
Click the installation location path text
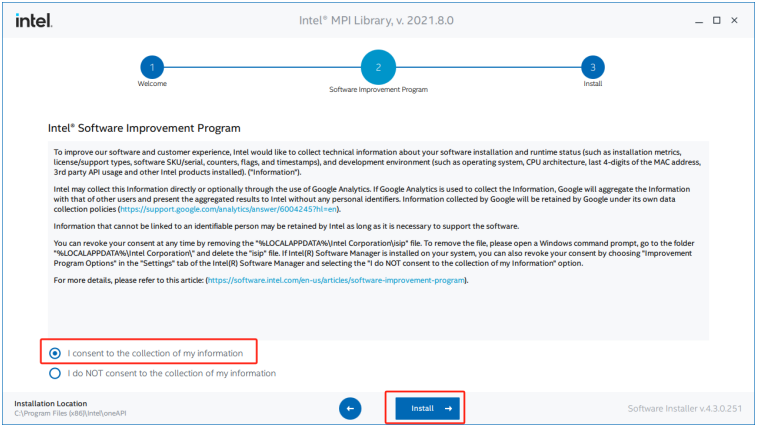coord(70,413)
